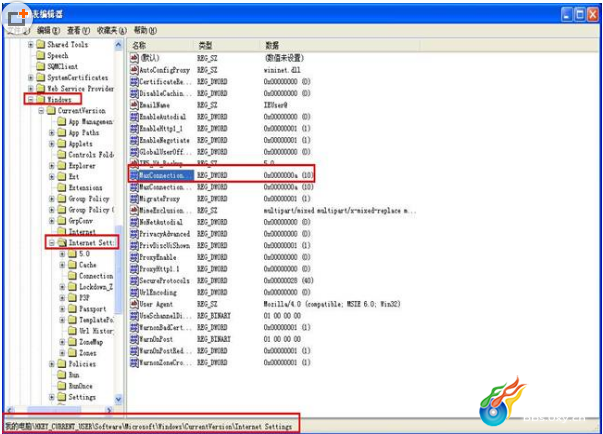This screenshot has height=434, width=603.
Task: Select the Cache folder icon
Action: [72, 264]
